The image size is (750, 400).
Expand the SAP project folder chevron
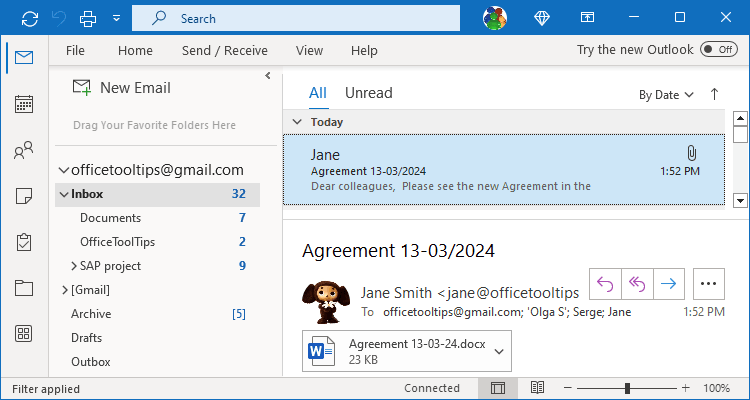(x=74, y=266)
